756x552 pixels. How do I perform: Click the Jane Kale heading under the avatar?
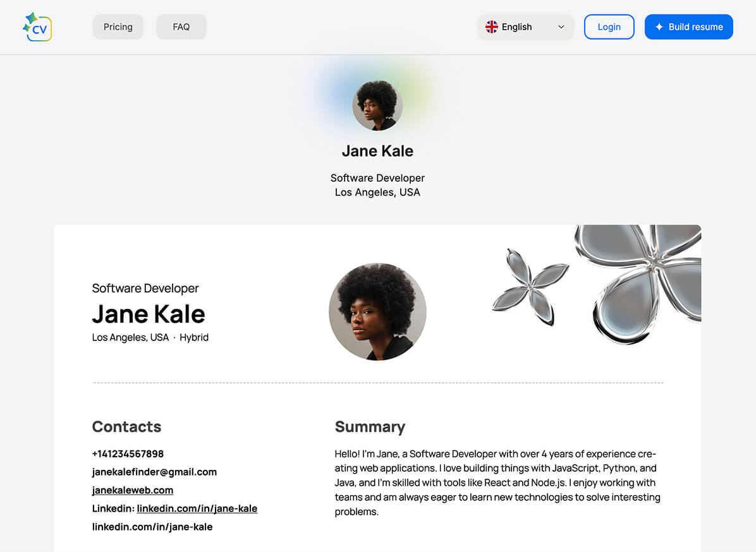point(377,151)
